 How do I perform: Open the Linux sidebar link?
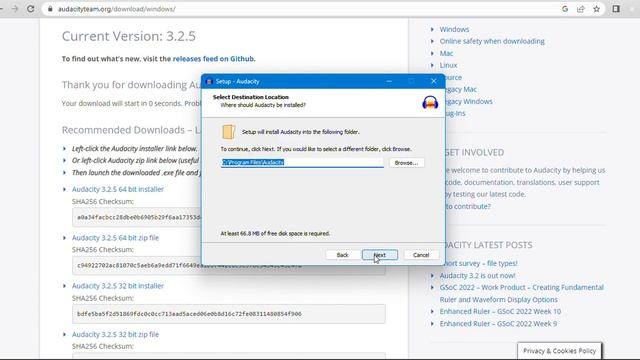click(x=448, y=65)
